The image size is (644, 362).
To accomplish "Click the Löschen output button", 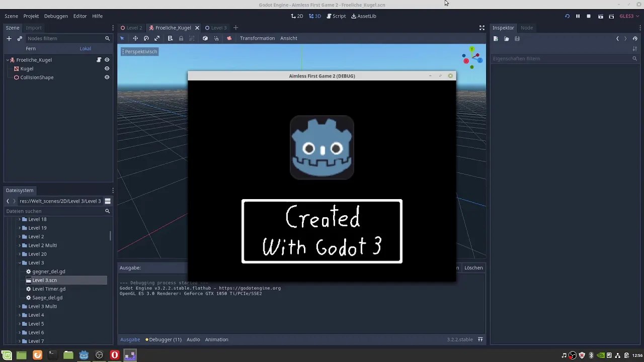I will tap(473, 267).
